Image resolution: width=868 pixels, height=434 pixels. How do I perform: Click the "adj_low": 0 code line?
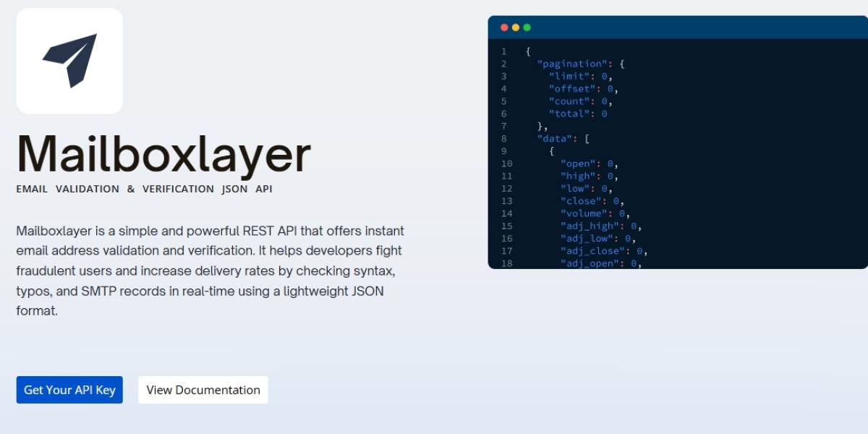coord(598,238)
